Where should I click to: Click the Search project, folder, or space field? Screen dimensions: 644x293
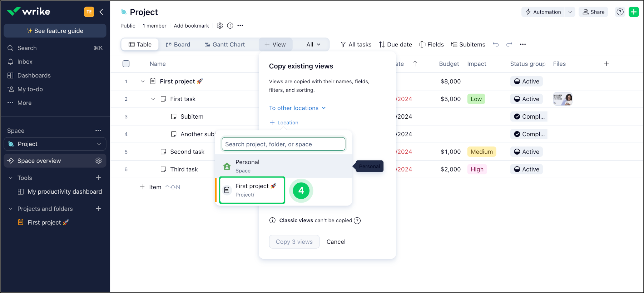click(x=283, y=144)
